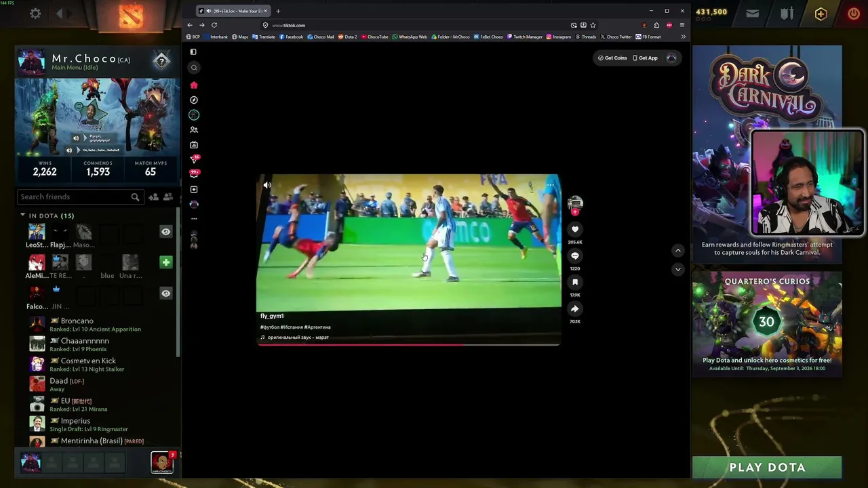Screen dimensions: 868x488
Task: Open Dota settings gear icon
Action: click(35, 14)
